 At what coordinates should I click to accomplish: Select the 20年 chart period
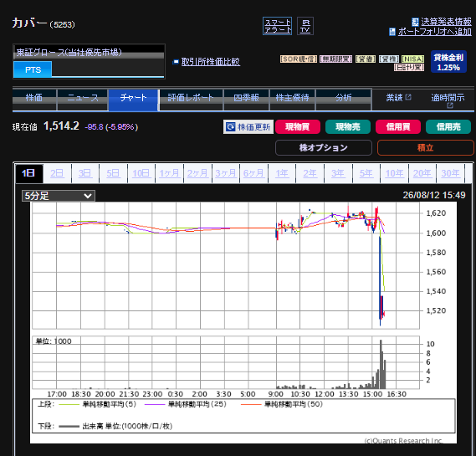[422, 173]
